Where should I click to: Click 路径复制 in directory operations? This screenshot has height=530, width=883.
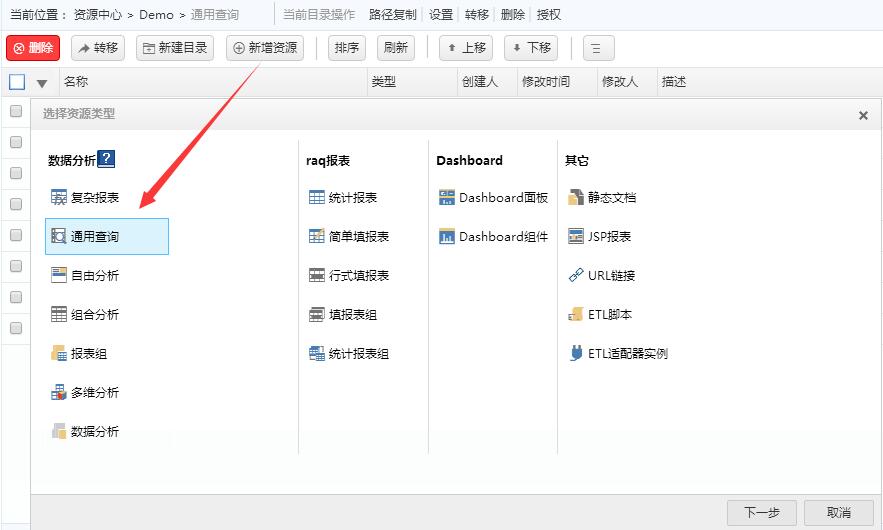392,15
